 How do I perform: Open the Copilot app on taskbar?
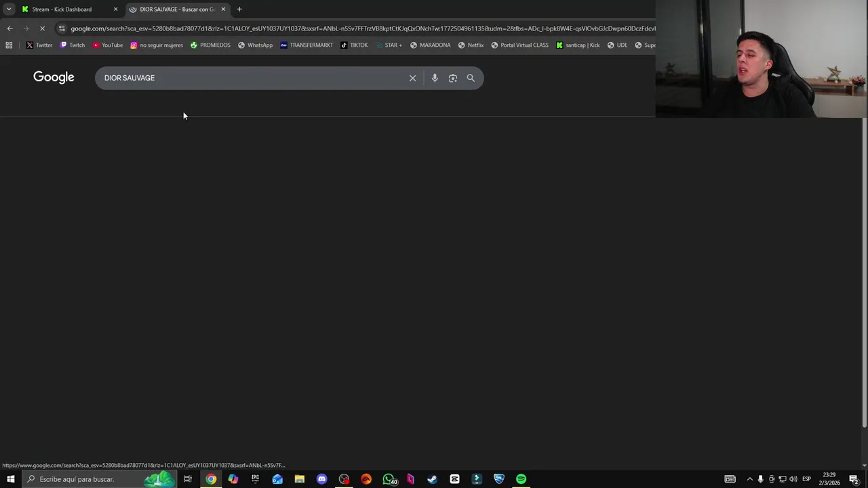point(233,479)
